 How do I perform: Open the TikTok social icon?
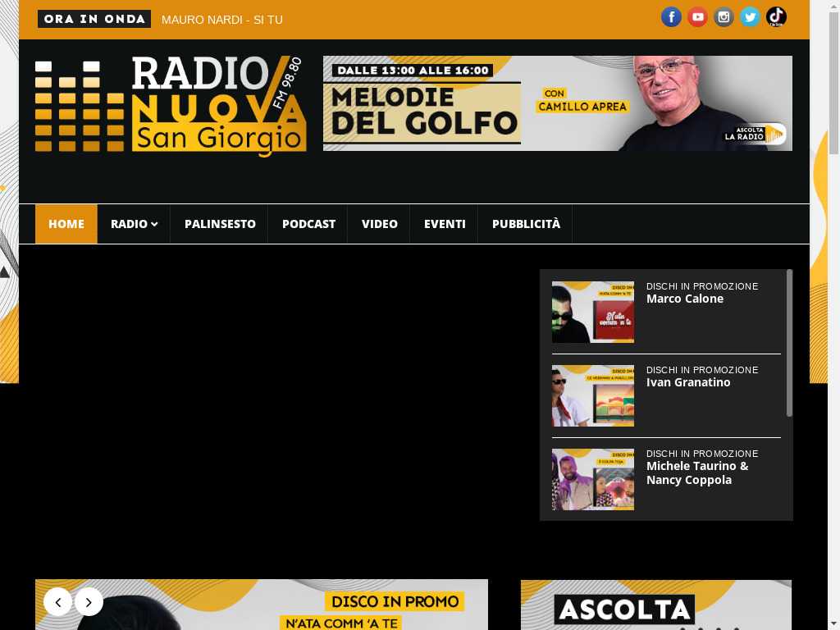tap(776, 17)
